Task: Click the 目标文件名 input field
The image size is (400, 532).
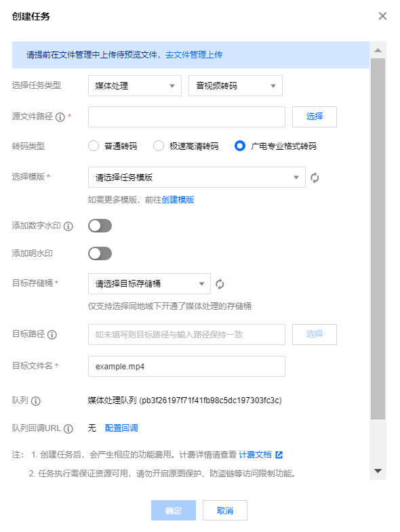Action: point(186,367)
